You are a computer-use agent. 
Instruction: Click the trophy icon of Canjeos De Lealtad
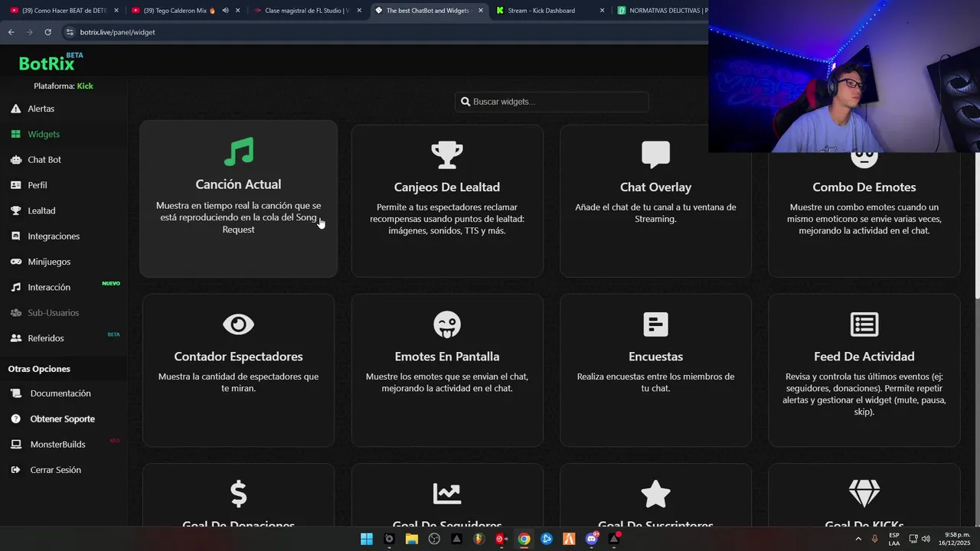(447, 155)
